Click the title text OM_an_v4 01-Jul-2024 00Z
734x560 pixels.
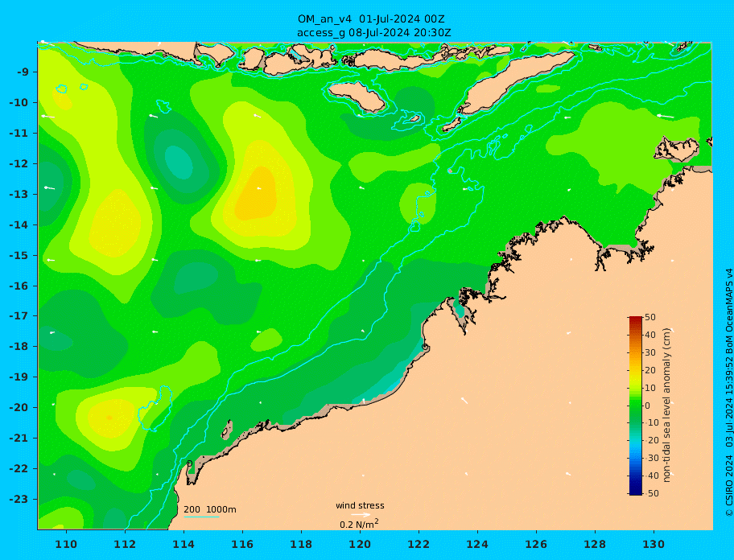[371, 19]
